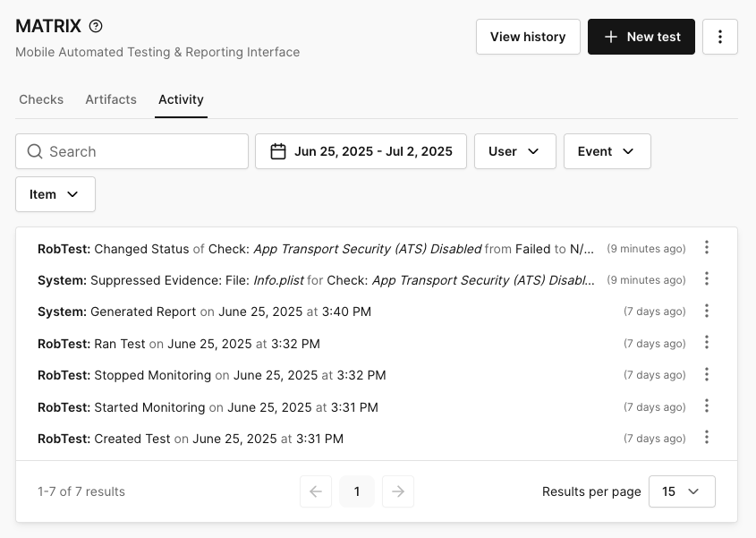Go to previous page arrow

click(316, 491)
